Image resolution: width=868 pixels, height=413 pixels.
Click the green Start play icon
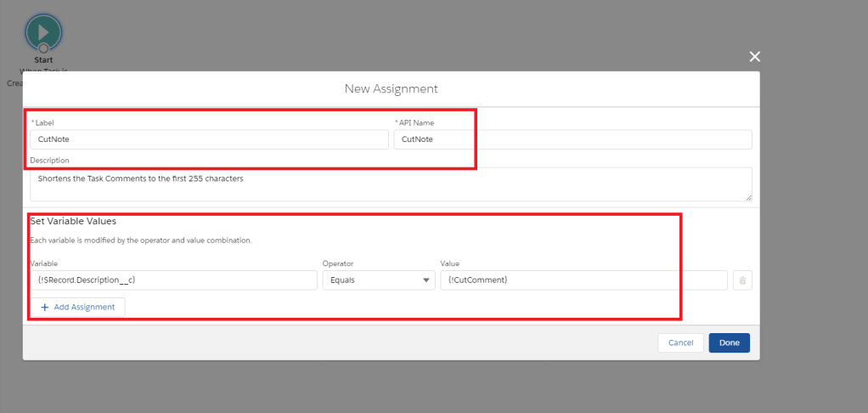43,31
